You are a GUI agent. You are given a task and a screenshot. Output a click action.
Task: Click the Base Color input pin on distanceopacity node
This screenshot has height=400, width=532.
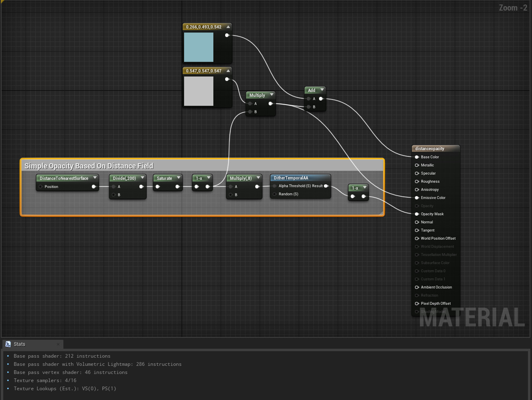pos(417,157)
